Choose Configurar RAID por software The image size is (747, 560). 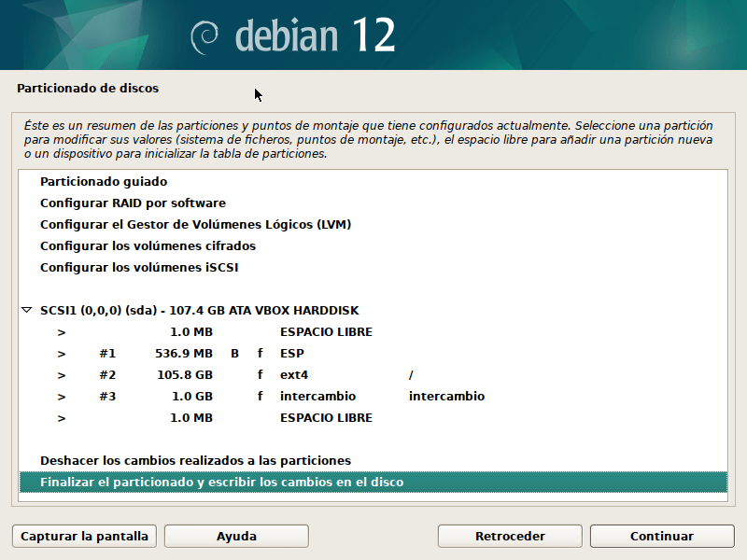[x=373, y=203]
